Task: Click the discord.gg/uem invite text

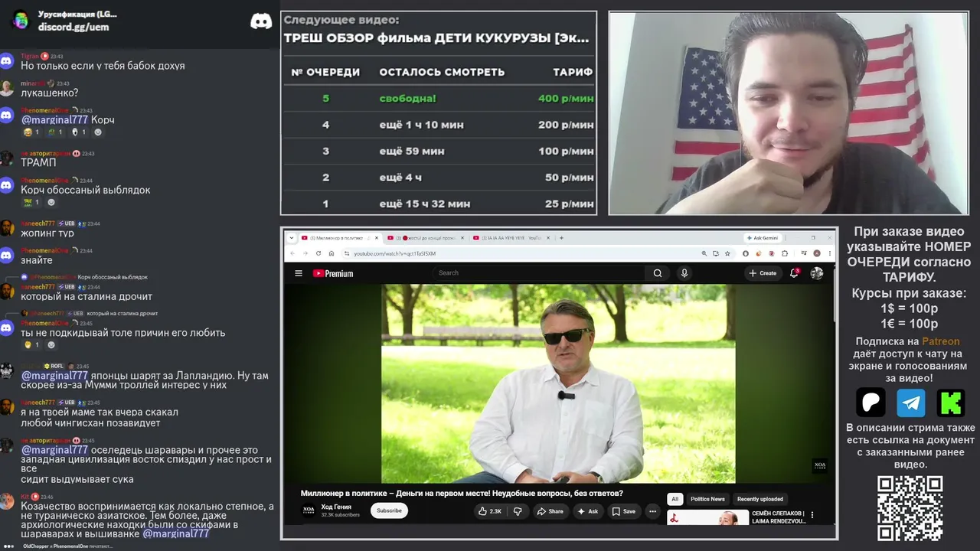Action: 73,27
